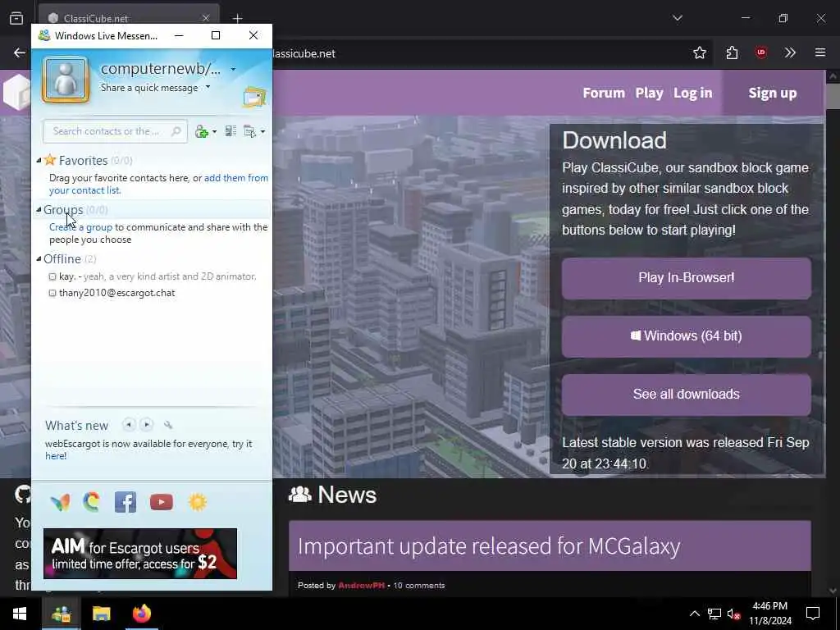The width and height of the screenshot is (840, 630).
Task: Click the muted volume tray icon
Action: (x=733, y=614)
